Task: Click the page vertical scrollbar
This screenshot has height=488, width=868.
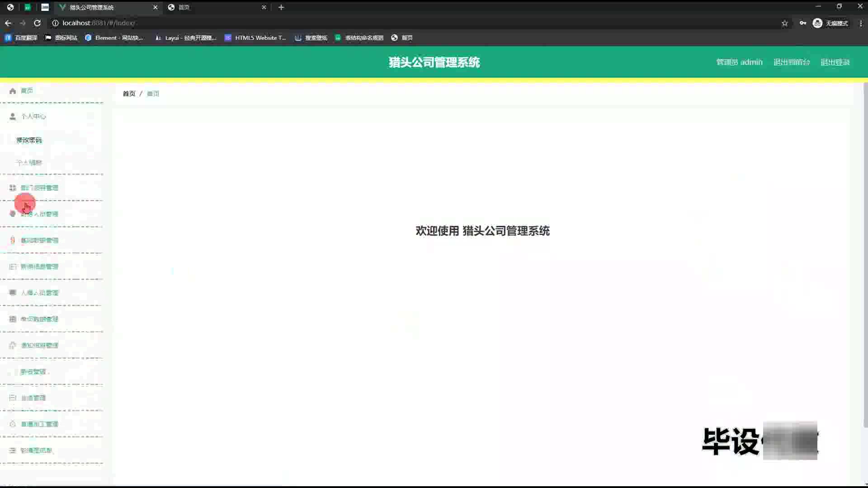Action: pos(865,253)
